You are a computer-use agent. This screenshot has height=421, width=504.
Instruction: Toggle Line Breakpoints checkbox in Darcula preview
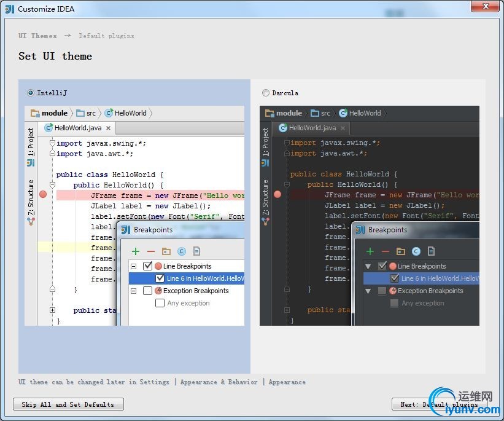(382, 266)
